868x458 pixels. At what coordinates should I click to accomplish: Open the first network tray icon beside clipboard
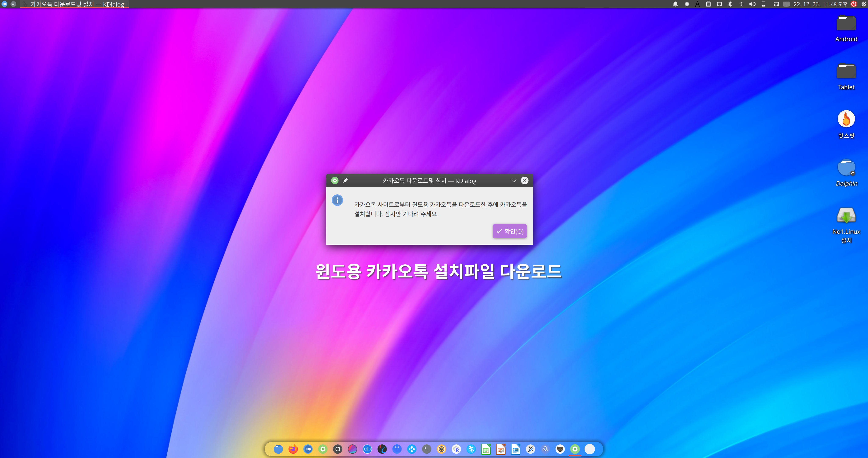719,4
